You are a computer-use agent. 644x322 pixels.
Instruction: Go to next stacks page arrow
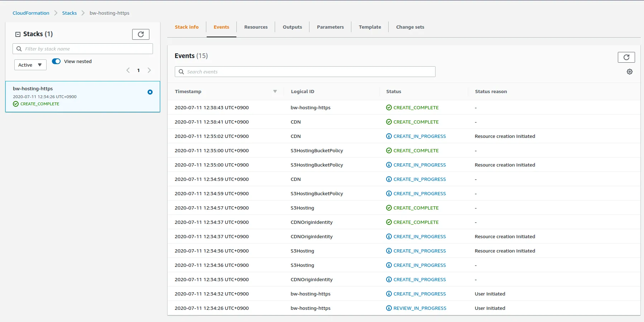coord(149,70)
